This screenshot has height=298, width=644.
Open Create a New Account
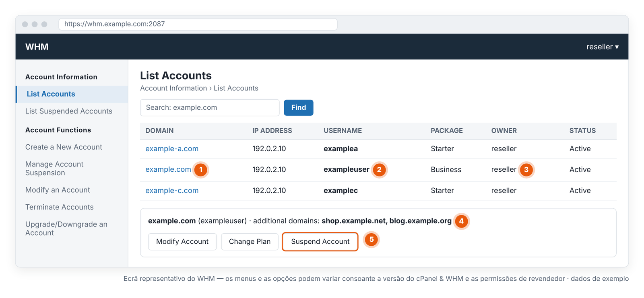click(x=64, y=147)
